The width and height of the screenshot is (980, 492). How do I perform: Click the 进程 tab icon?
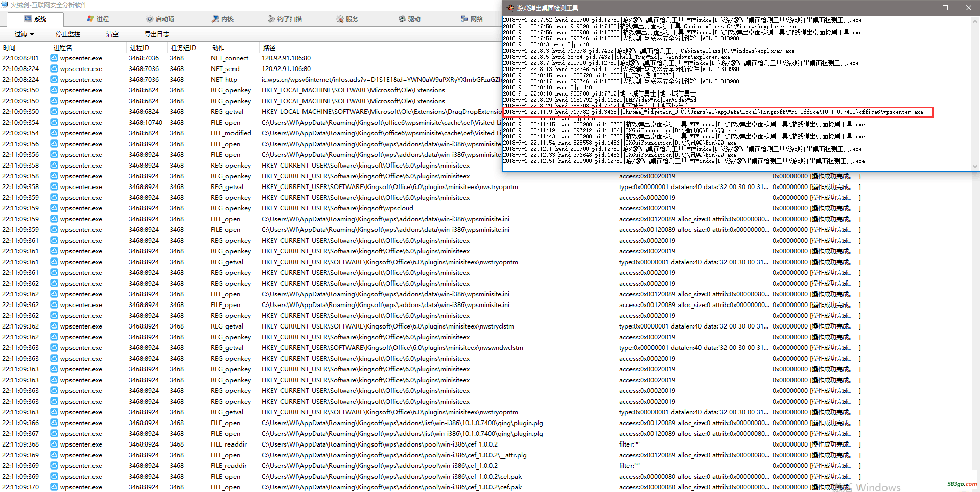(90, 19)
